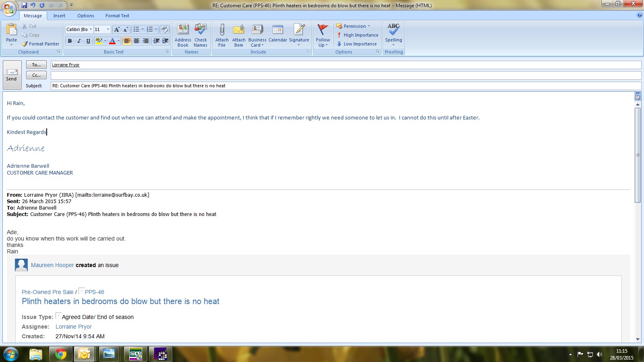Viewport: 644px width, 362px height.
Task: Click the Lorraine Pryor assignee link
Action: point(74,327)
